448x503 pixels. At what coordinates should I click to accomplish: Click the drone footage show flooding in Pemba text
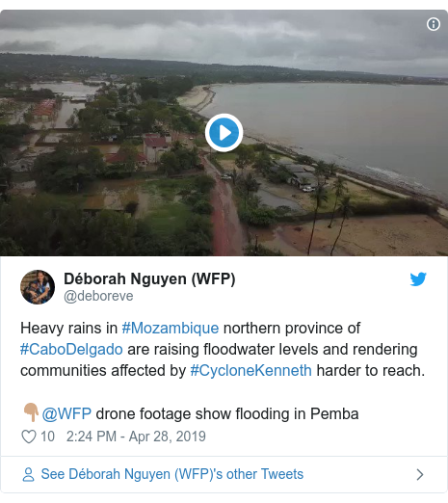(x=227, y=413)
